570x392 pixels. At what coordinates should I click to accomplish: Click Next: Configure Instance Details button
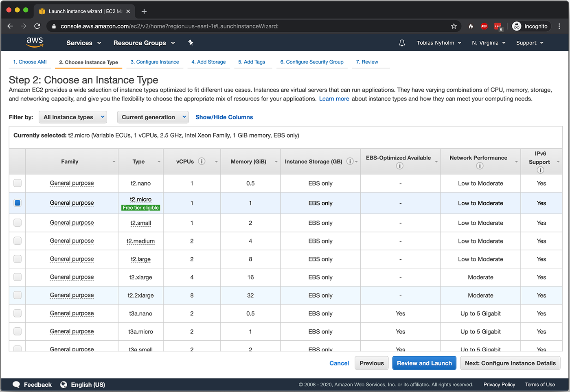coord(510,363)
